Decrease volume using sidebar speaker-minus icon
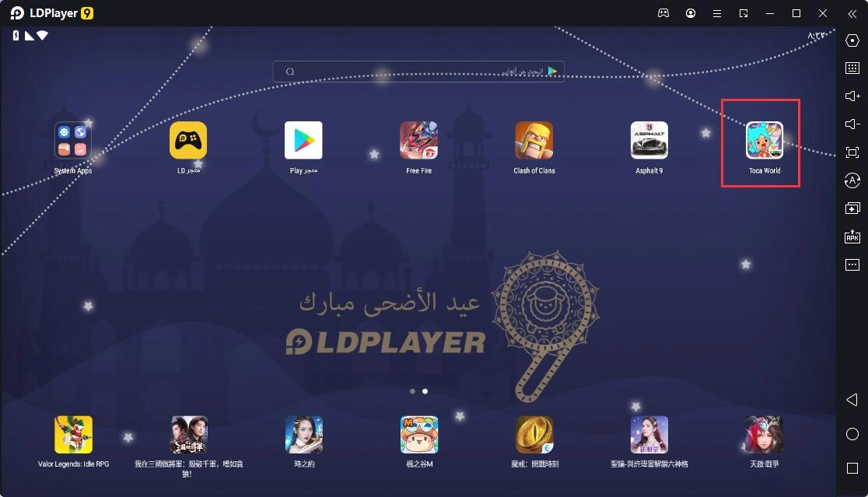 (x=852, y=124)
